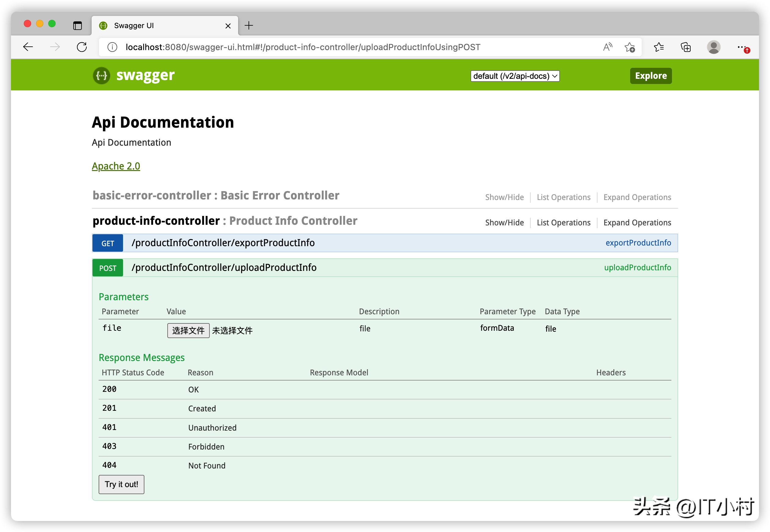Click the Api Documentation heading
The height and width of the screenshot is (532, 770).
point(163,122)
